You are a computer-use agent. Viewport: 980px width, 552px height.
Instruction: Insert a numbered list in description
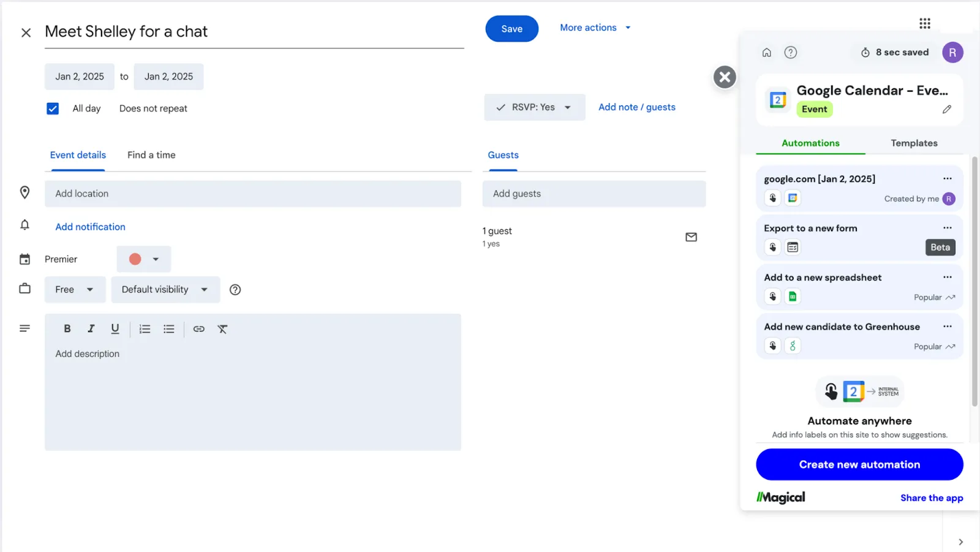pos(145,329)
